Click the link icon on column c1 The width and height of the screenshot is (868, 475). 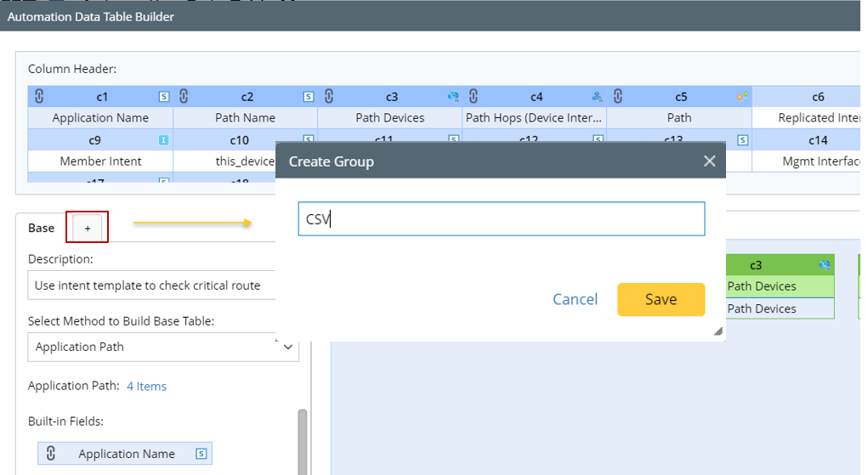coord(40,96)
